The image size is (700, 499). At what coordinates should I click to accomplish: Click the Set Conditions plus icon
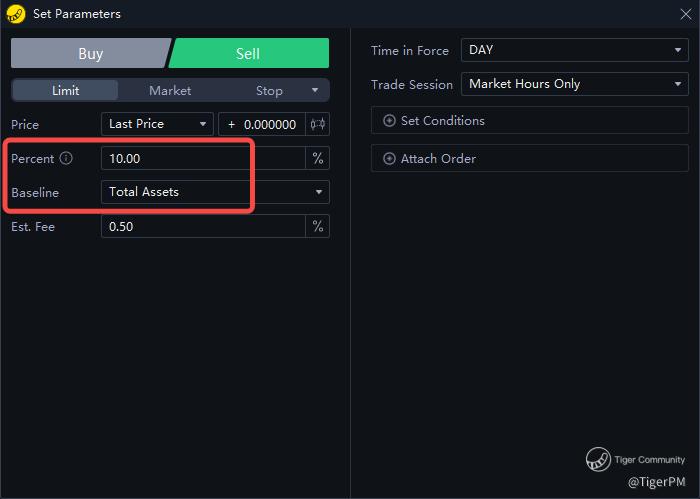tap(389, 121)
